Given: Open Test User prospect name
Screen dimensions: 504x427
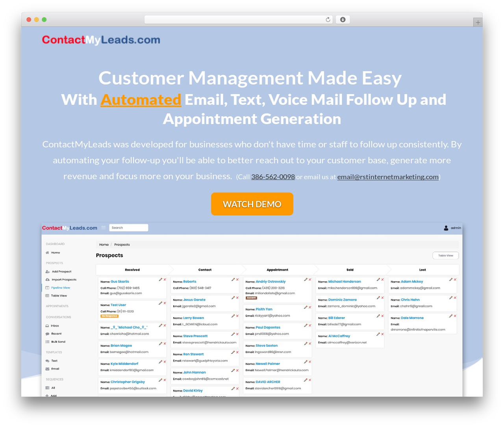Looking at the screenshot, I should pyautogui.click(x=118, y=305).
